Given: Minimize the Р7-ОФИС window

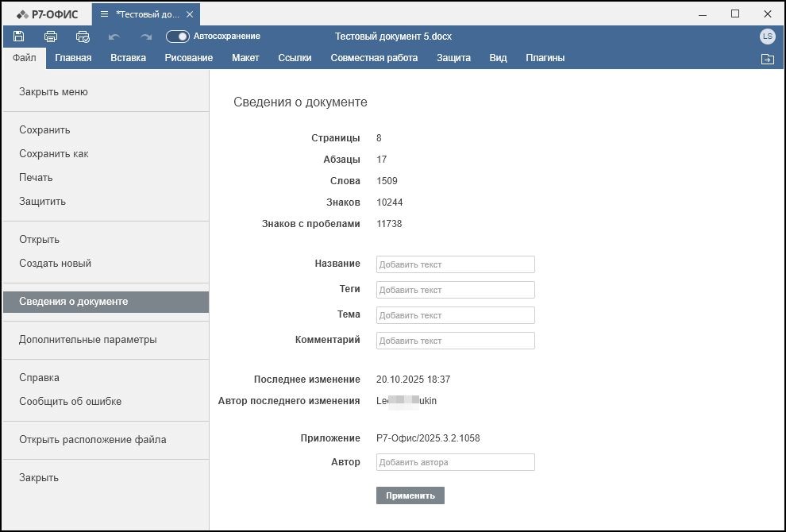Looking at the screenshot, I should click(703, 14).
